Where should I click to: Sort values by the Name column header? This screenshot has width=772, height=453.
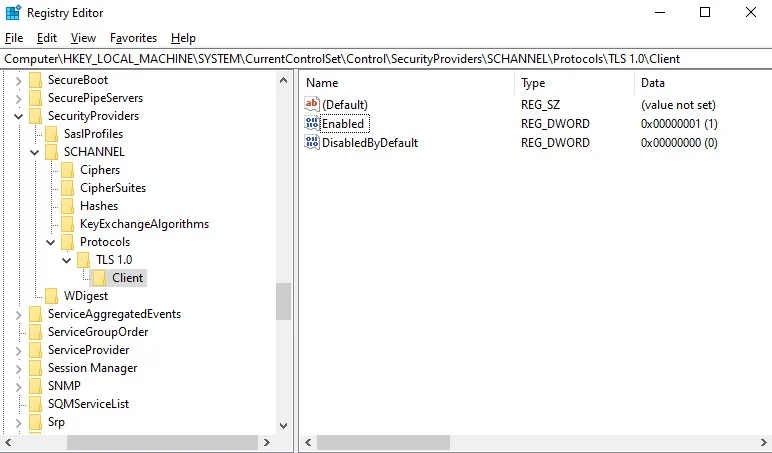(408, 83)
